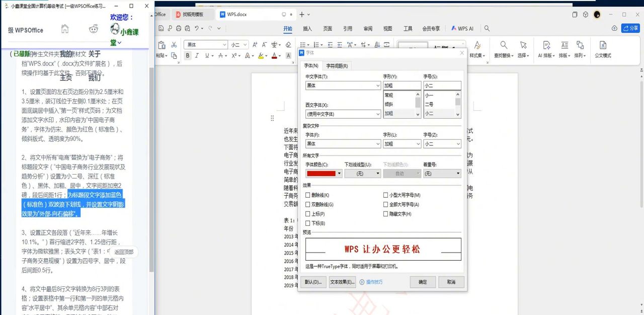Expand the 着重号 emphasis mark dropdown
Screen dimensions: 644x315
441,173
